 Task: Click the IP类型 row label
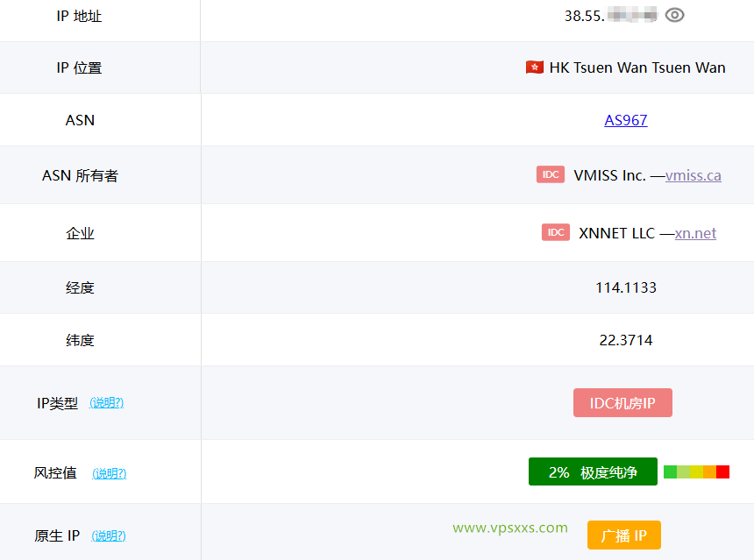coord(57,403)
